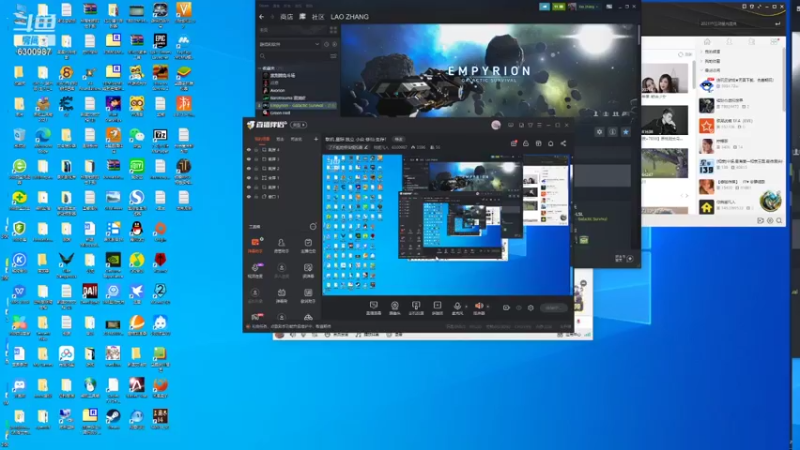This screenshot has width=800, height=450.
Task: Mute the microphone in the stream toolbar
Action: [457, 307]
